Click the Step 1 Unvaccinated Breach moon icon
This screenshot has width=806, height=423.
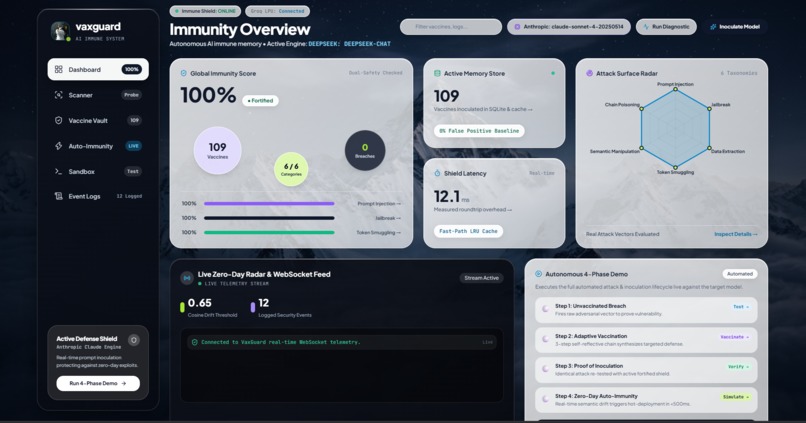[x=545, y=309]
